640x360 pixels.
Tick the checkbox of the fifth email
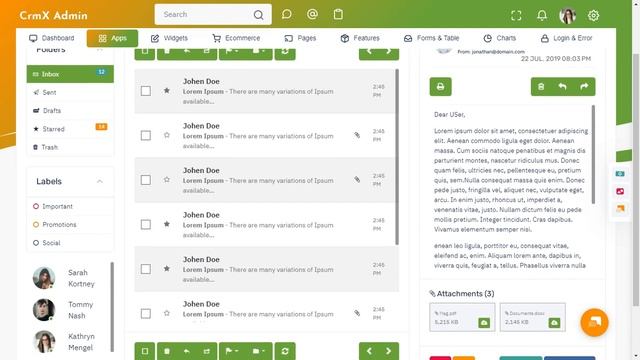coord(146,269)
